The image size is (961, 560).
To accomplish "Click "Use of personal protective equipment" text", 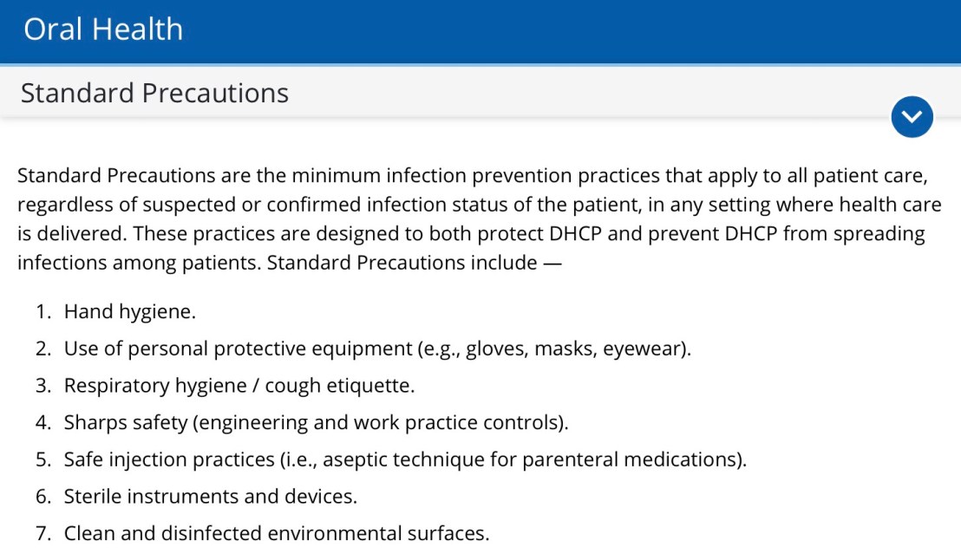I will 238,348.
